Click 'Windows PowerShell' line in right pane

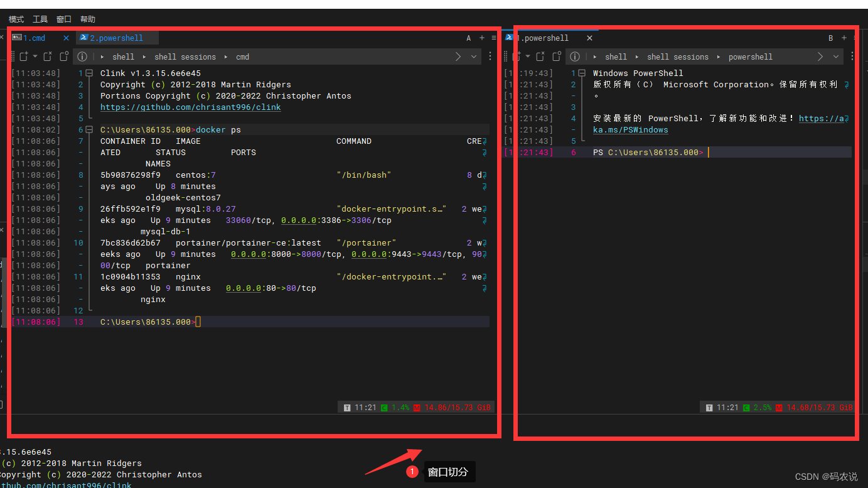tap(638, 73)
